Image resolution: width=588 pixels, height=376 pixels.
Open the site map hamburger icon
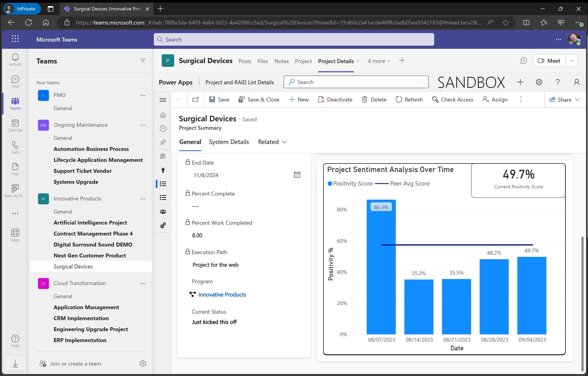[163, 100]
